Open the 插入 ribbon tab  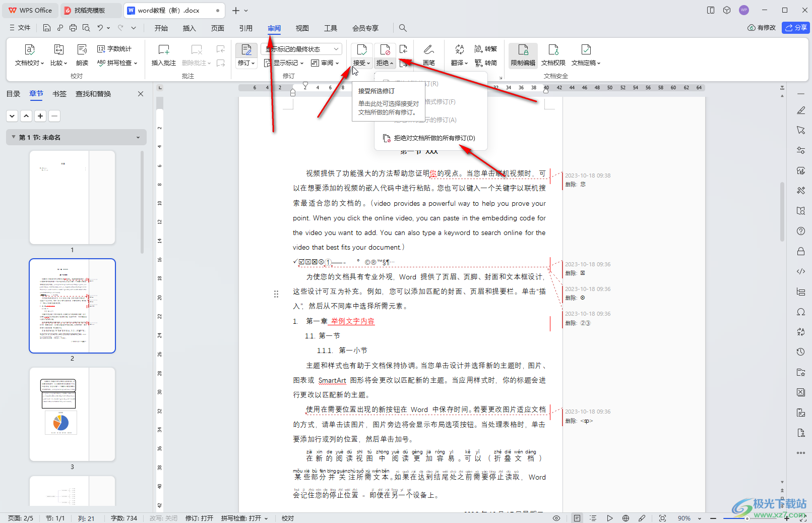(190, 28)
